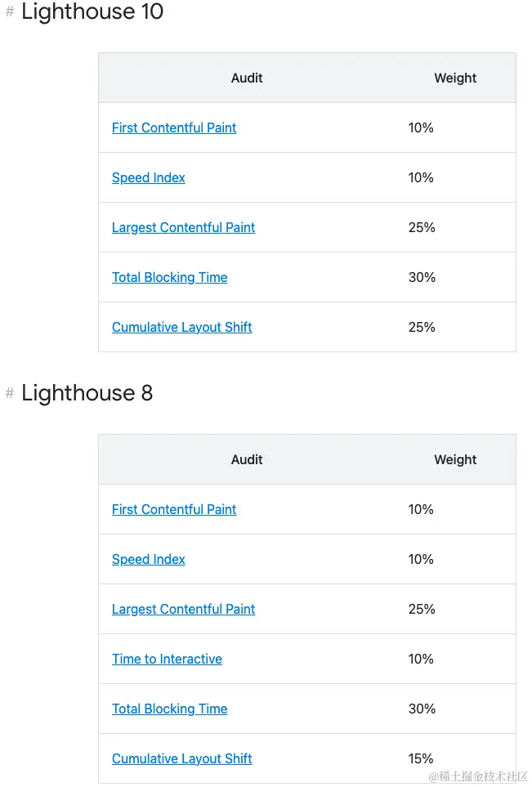Open Total Blocking Time link under Lighthouse 8

pyautogui.click(x=169, y=709)
